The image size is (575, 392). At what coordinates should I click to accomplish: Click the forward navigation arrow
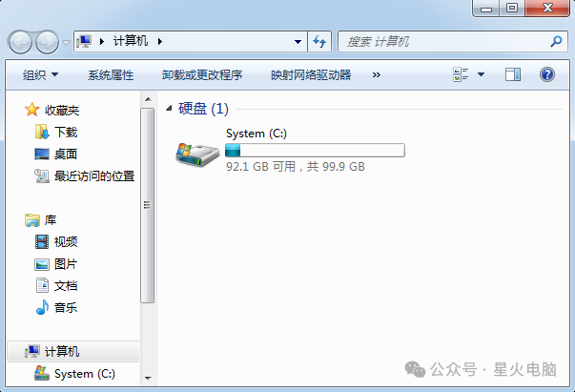tap(47, 43)
